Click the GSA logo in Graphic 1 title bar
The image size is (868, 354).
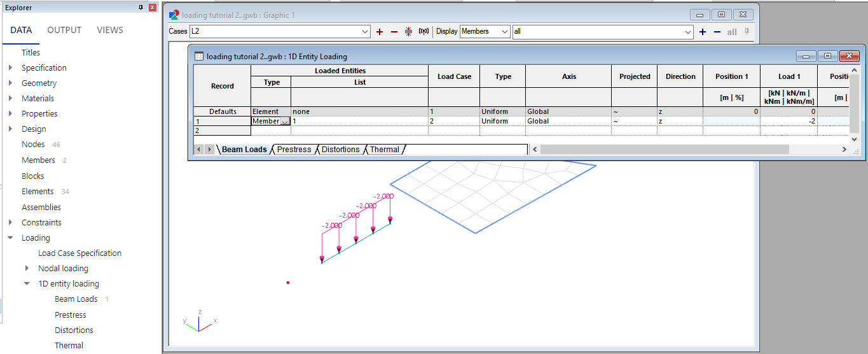174,14
